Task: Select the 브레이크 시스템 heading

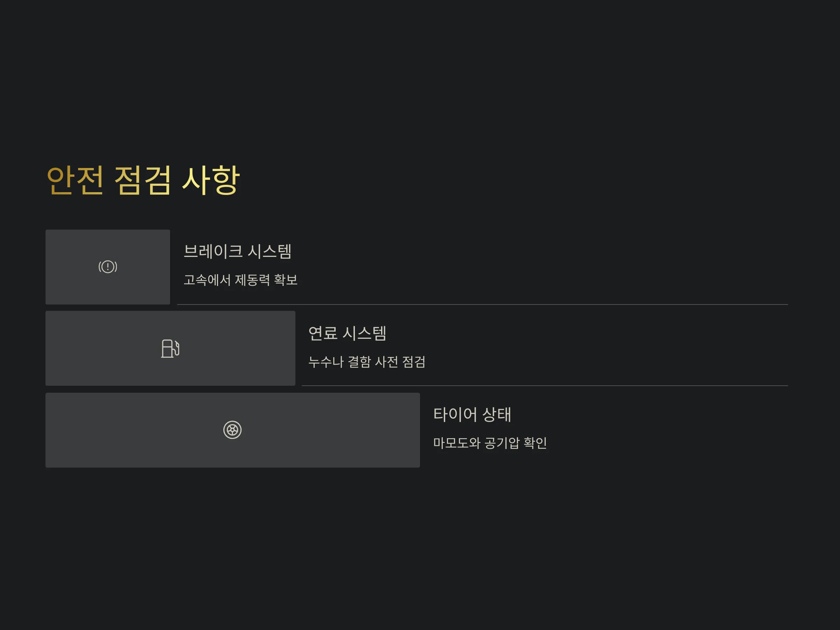Action: pos(237,251)
